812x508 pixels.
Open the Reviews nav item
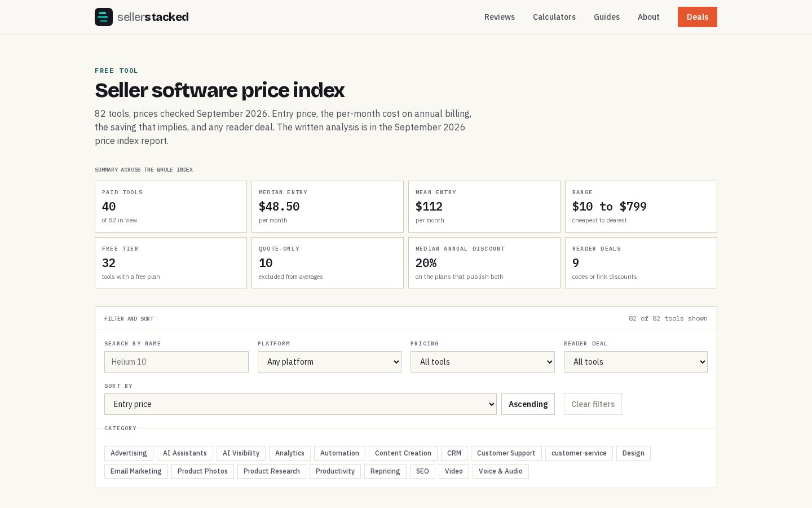click(500, 17)
